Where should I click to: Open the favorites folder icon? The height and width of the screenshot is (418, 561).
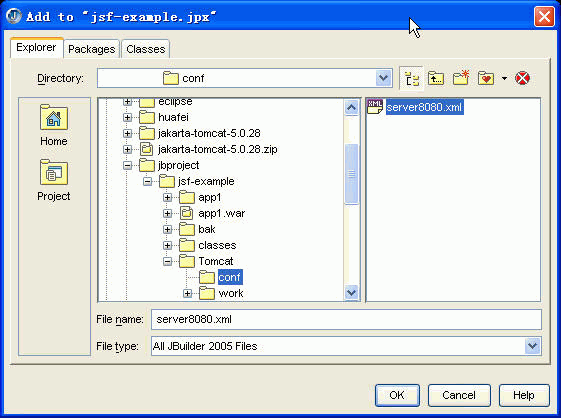(x=486, y=78)
